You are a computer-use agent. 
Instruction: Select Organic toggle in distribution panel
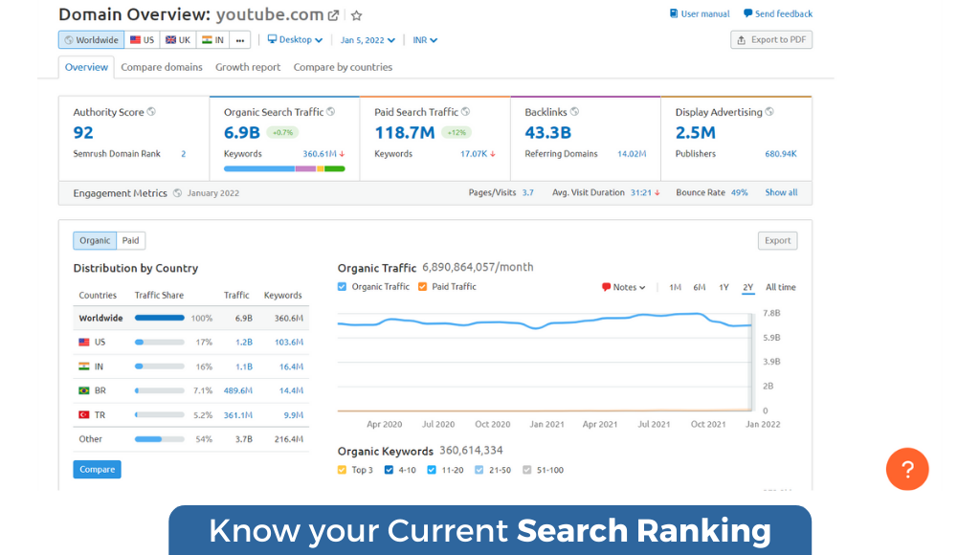point(95,240)
